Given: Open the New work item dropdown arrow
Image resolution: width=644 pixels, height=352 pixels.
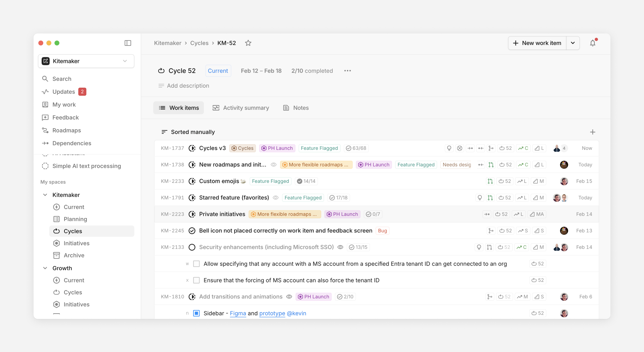Looking at the screenshot, I should (573, 43).
